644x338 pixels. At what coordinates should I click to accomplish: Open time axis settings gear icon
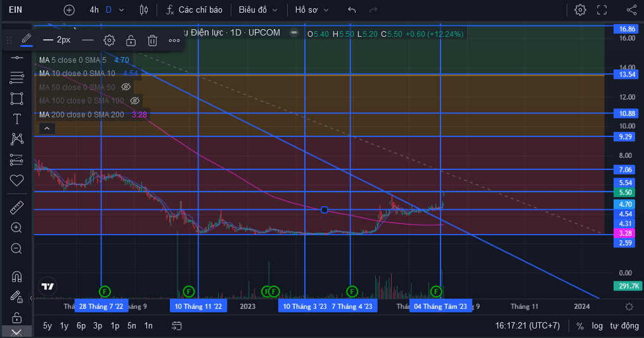pyautogui.click(x=629, y=307)
